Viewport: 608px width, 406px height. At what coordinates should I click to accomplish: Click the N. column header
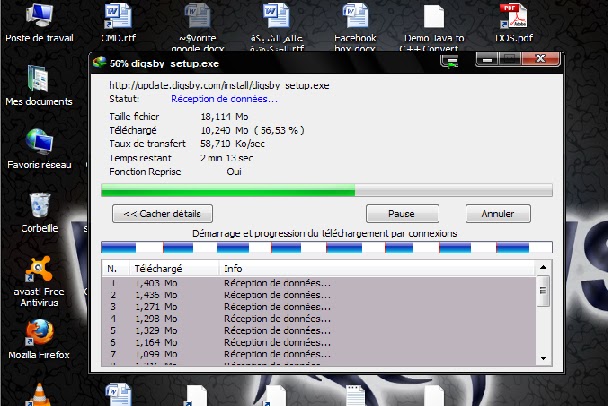[116, 268]
